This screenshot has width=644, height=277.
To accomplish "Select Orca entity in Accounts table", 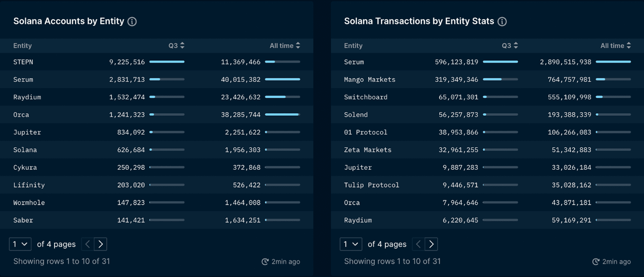I will pos(21,115).
